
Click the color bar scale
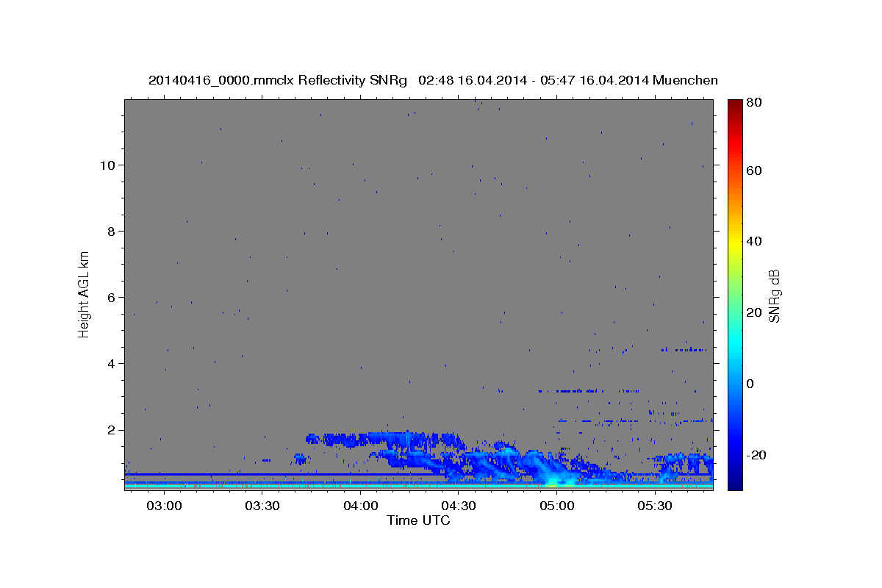(735, 295)
